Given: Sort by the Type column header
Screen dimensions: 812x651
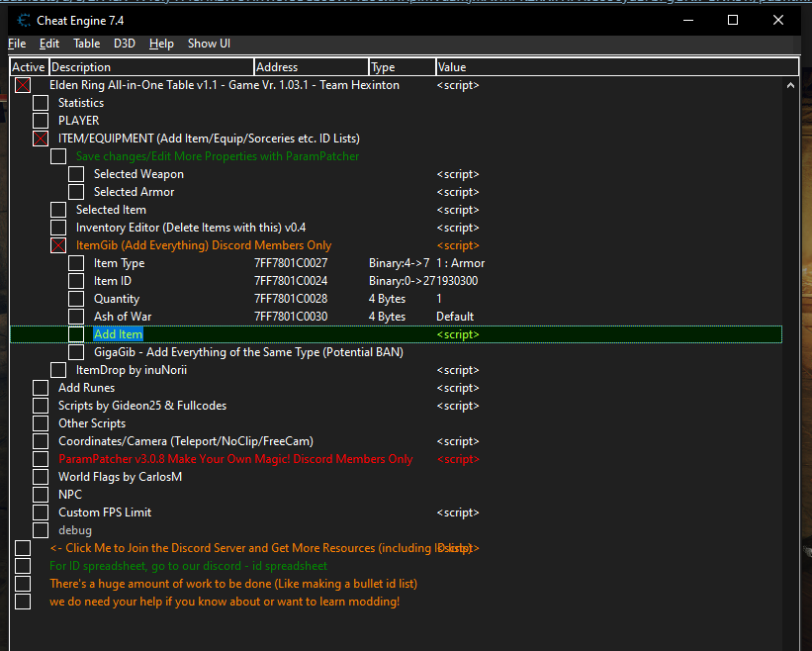Looking at the screenshot, I should (x=403, y=67).
